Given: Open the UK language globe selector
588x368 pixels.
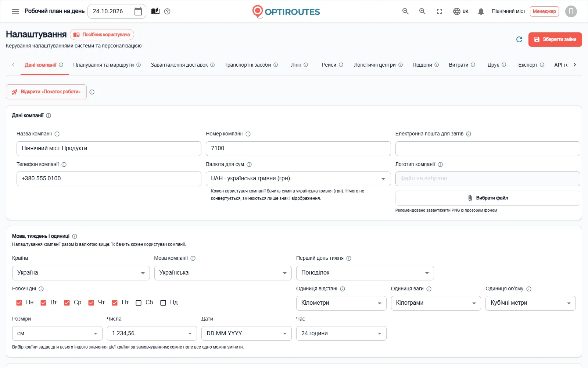Looking at the screenshot, I should click(460, 11).
